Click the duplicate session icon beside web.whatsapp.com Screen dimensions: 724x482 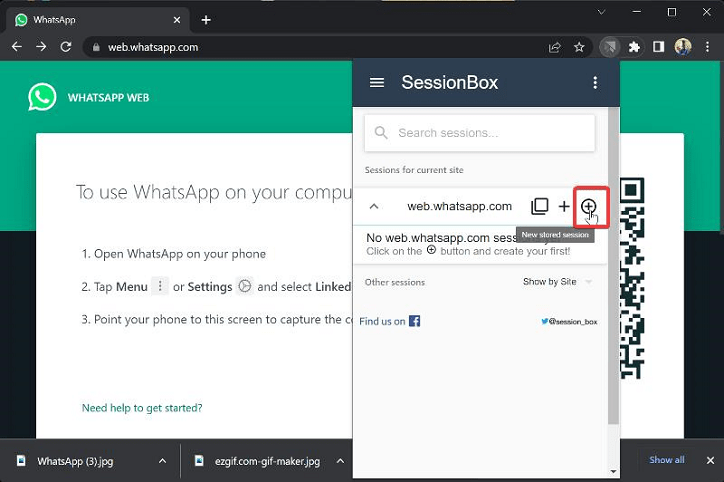539,206
